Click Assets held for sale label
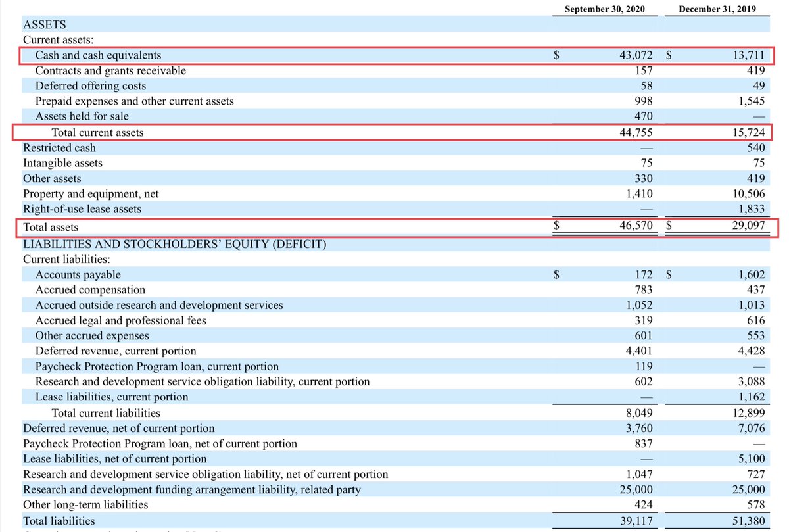 coord(82,116)
